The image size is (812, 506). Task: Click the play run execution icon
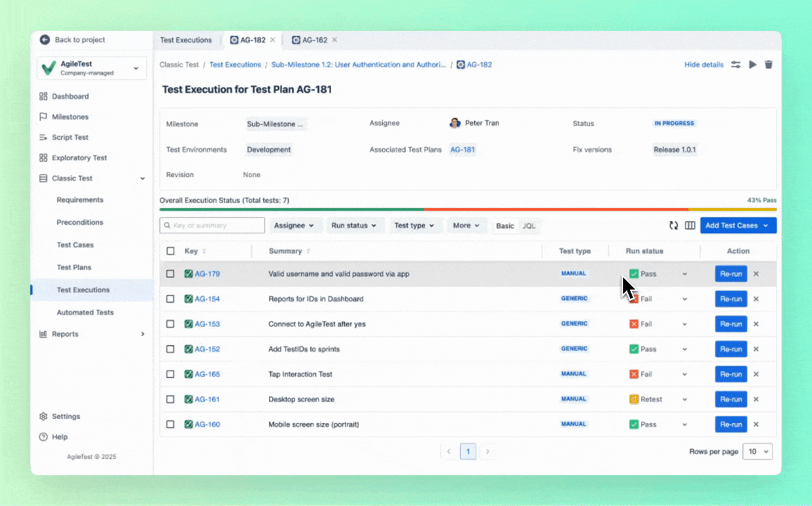(752, 65)
